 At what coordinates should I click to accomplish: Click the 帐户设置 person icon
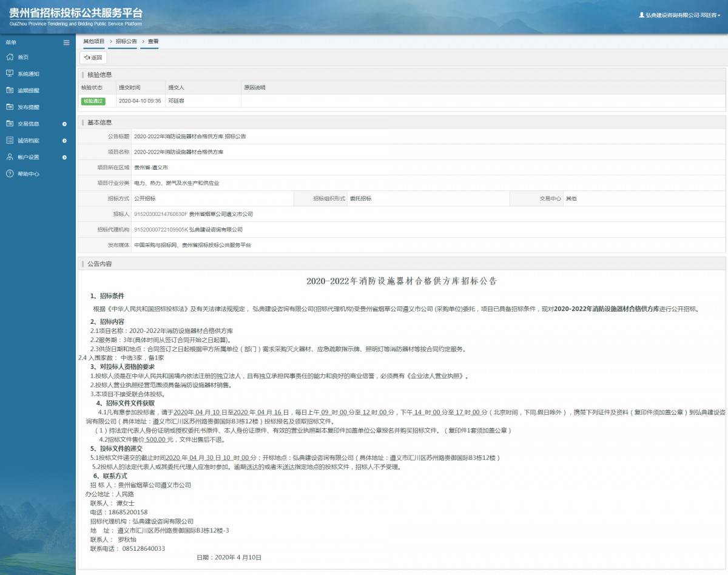(9, 157)
